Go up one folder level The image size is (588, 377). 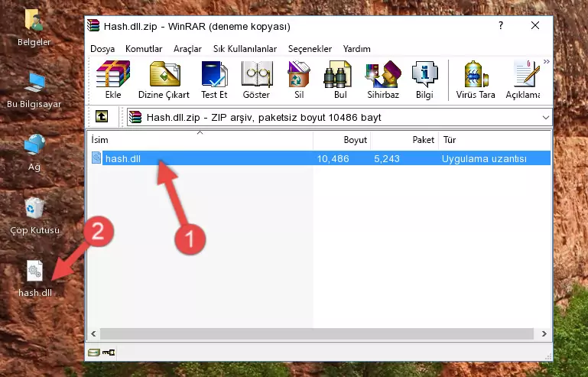pyautogui.click(x=102, y=117)
